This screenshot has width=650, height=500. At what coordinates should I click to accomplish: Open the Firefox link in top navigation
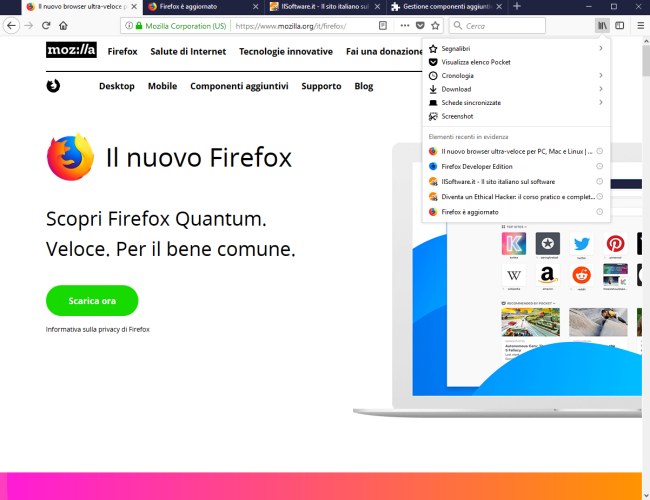[122, 51]
